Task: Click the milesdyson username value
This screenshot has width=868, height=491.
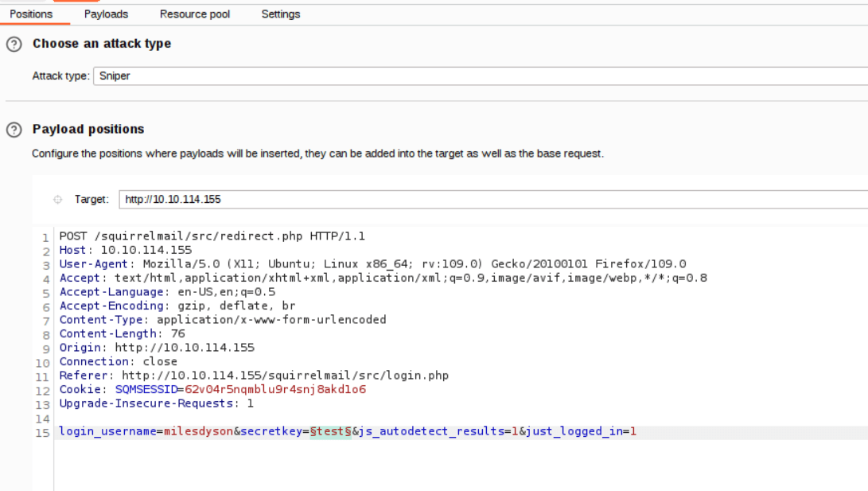Action: tap(197, 432)
